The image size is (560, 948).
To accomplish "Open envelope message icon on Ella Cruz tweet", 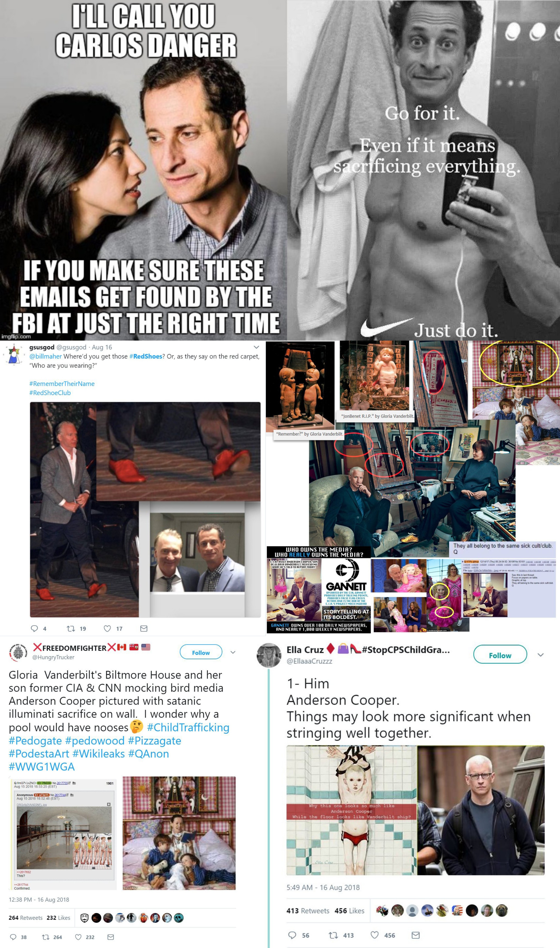I will 415,935.
